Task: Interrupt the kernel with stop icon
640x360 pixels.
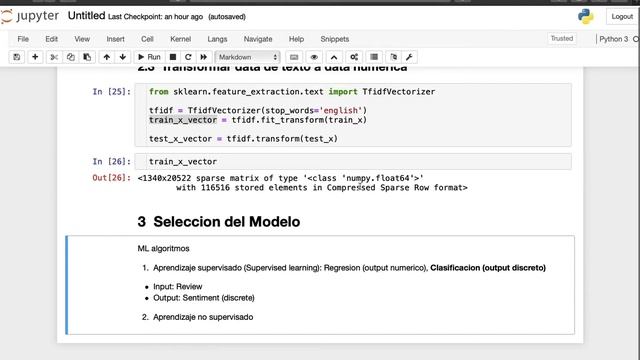Action: pos(173,57)
